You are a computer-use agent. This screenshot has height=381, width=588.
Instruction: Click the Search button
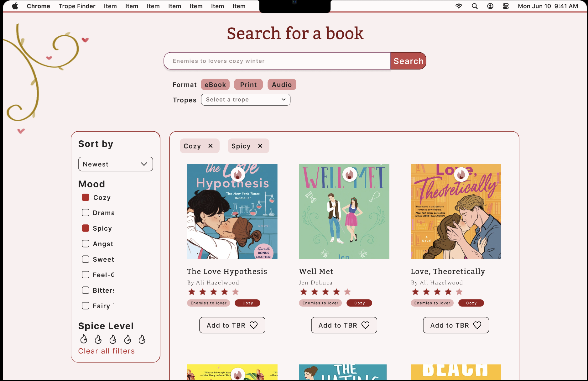(408, 61)
